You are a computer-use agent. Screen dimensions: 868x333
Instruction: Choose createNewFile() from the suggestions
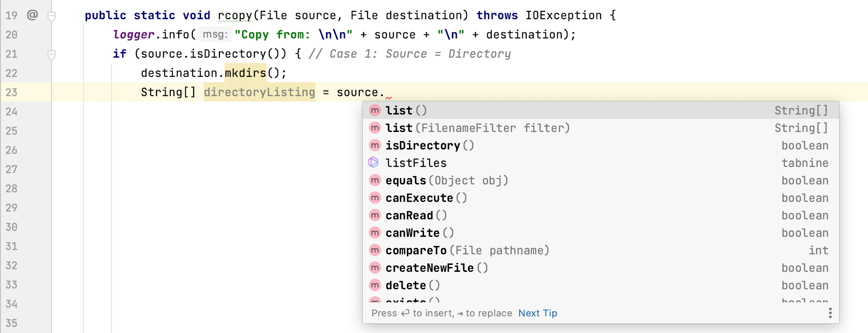click(x=436, y=268)
